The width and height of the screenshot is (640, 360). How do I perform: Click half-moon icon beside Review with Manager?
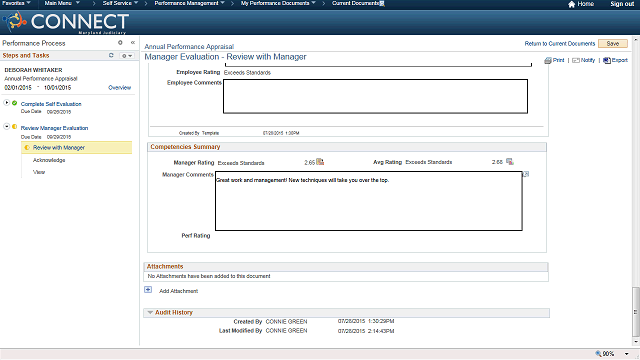click(27, 147)
